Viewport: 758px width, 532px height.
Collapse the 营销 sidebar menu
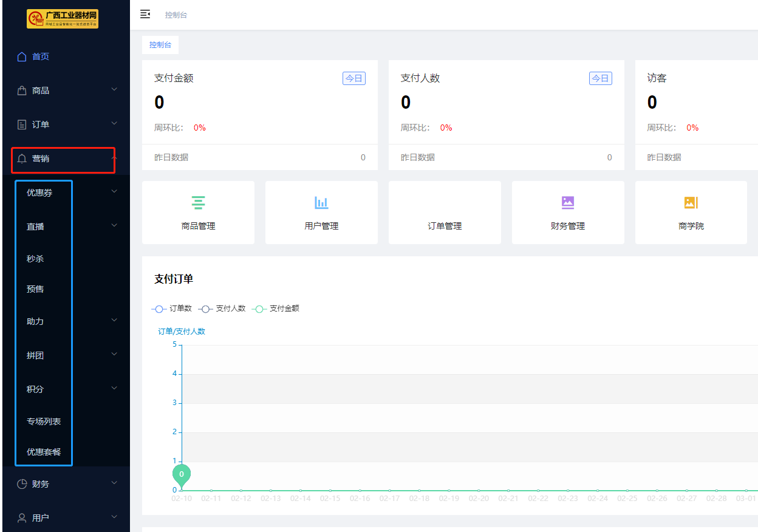click(x=66, y=159)
